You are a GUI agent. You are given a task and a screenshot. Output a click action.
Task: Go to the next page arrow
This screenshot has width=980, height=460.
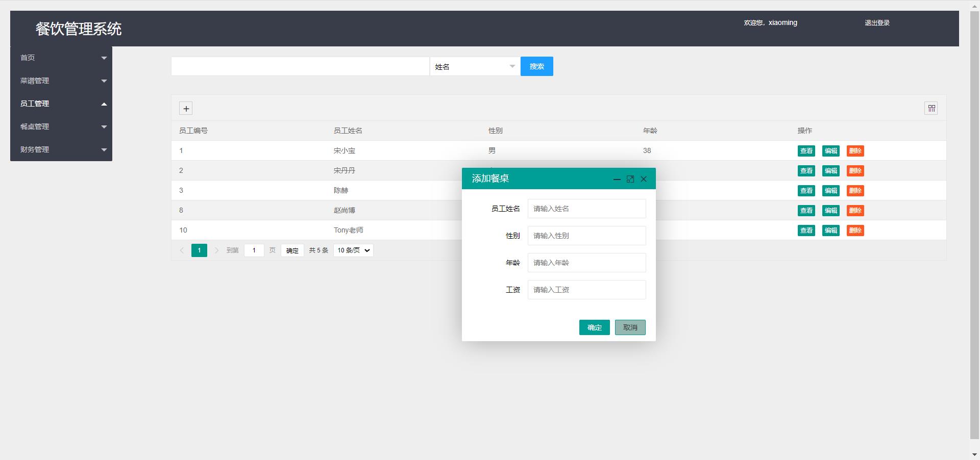click(216, 250)
